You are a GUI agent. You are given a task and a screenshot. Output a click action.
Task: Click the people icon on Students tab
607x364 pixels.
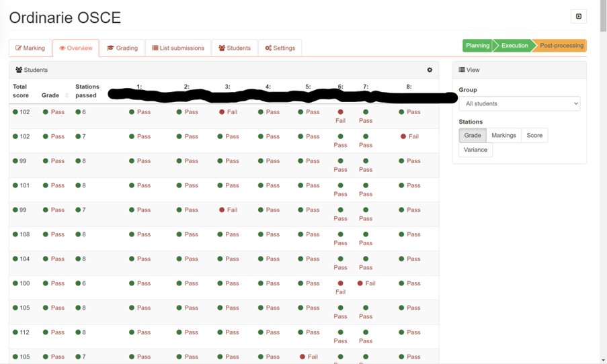tap(222, 48)
